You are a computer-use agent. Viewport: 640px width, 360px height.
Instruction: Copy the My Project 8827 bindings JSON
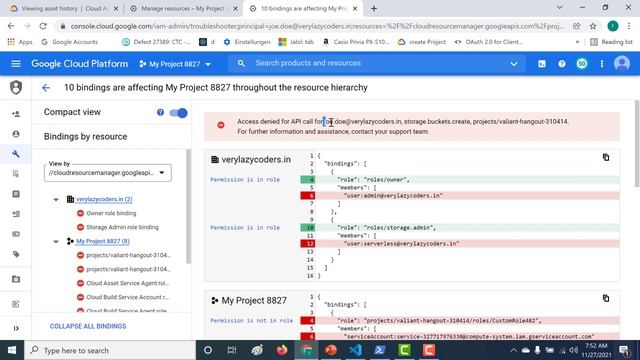pyautogui.click(x=606, y=298)
